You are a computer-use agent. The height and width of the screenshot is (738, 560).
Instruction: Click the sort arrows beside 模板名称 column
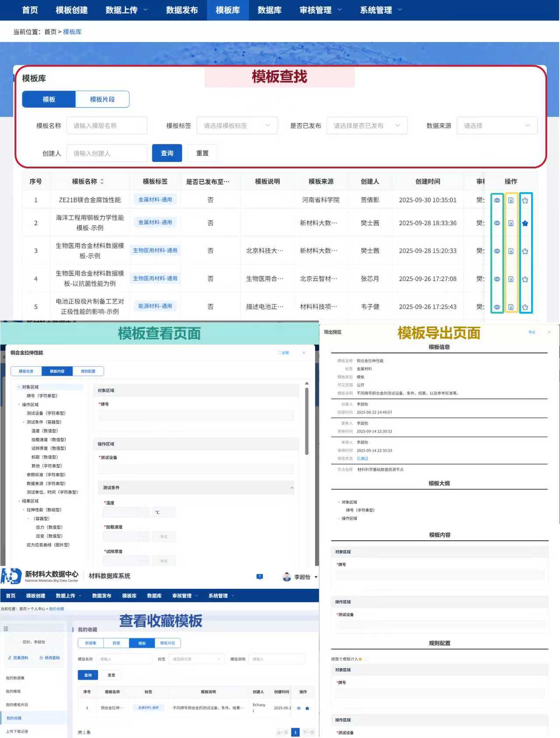click(102, 182)
